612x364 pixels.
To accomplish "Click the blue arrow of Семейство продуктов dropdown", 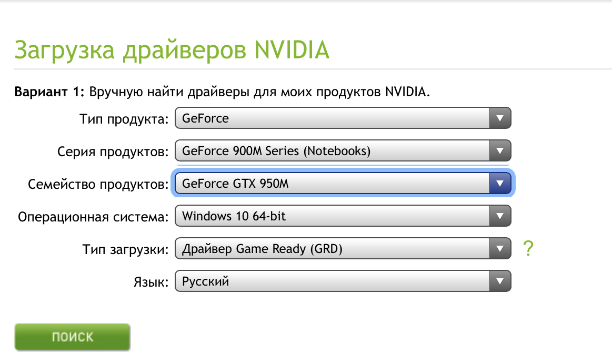I will (500, 184).
